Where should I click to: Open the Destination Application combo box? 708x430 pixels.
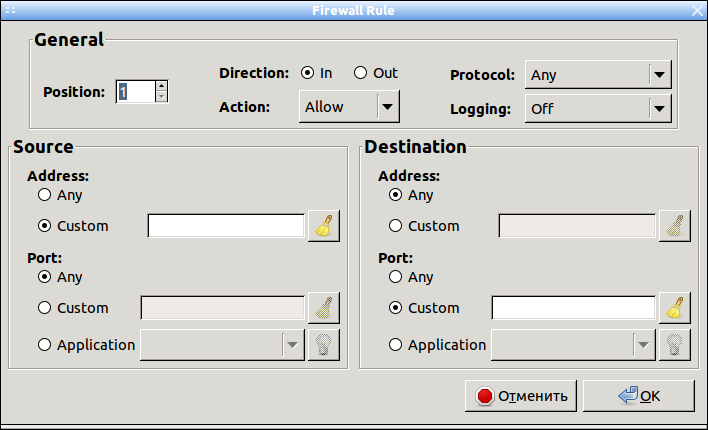(573, 345)
